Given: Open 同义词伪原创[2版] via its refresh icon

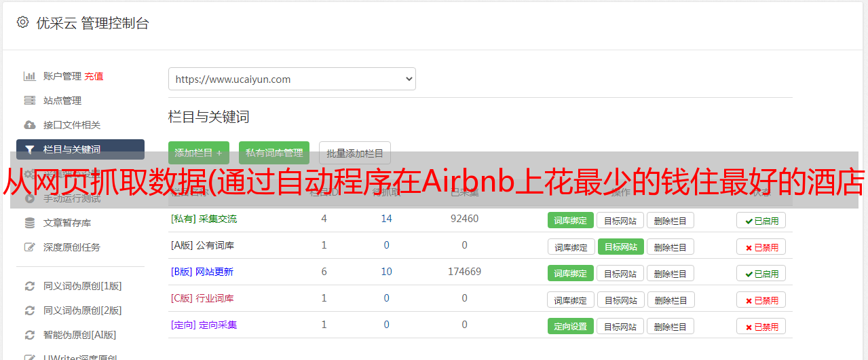Looking at the screenshot, I should coord(29,310).
